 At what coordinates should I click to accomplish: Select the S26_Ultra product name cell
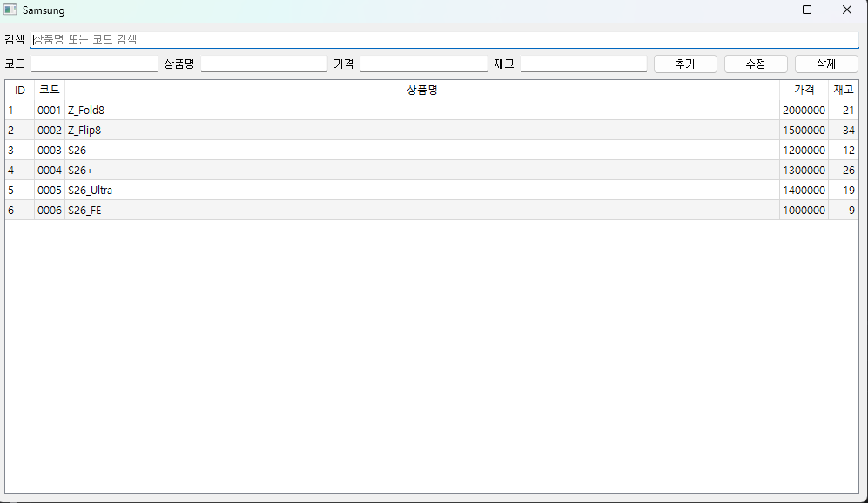(422, 190)
